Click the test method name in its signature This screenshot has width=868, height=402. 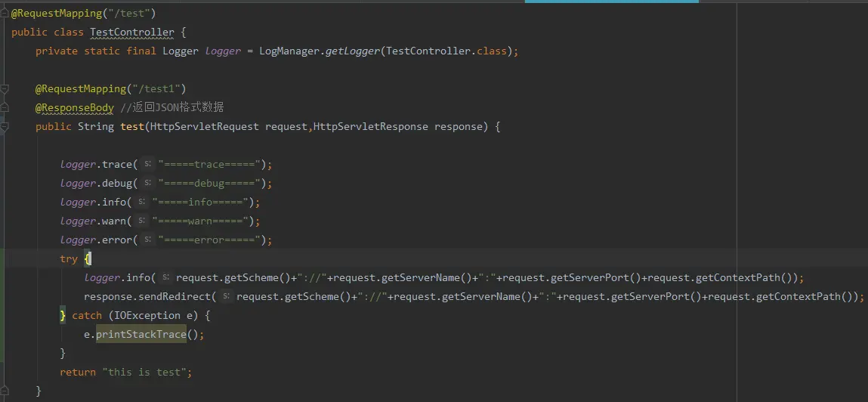point(132,127)
